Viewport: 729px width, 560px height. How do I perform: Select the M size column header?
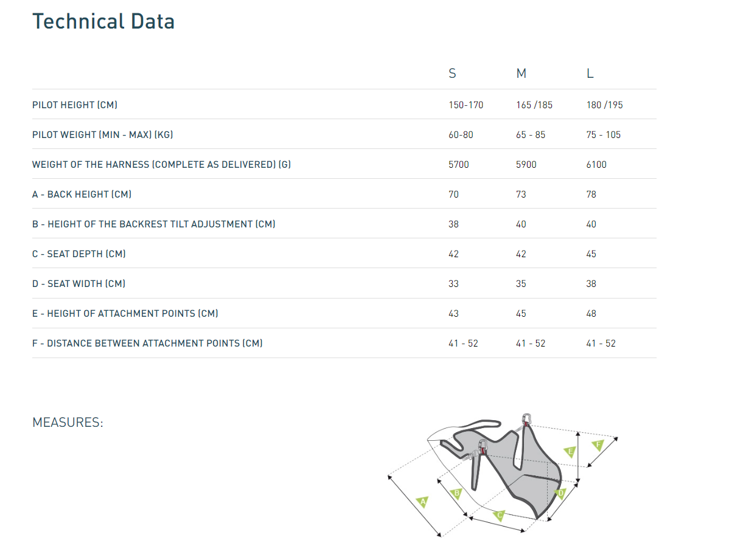(x=521, y=74)
